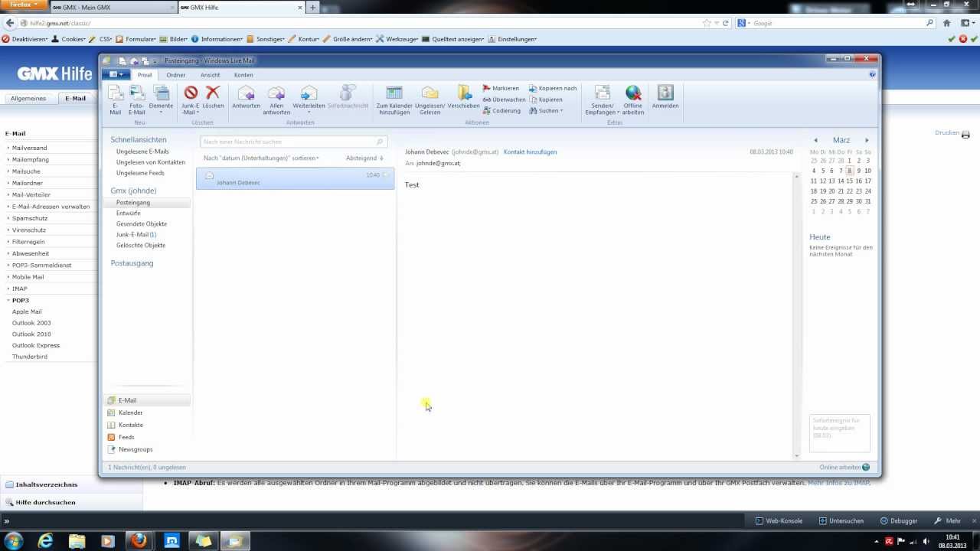Screen dimensions: 980x551
Task: Click Mehr Infos zu IMAP link
Action: (838, 483)
